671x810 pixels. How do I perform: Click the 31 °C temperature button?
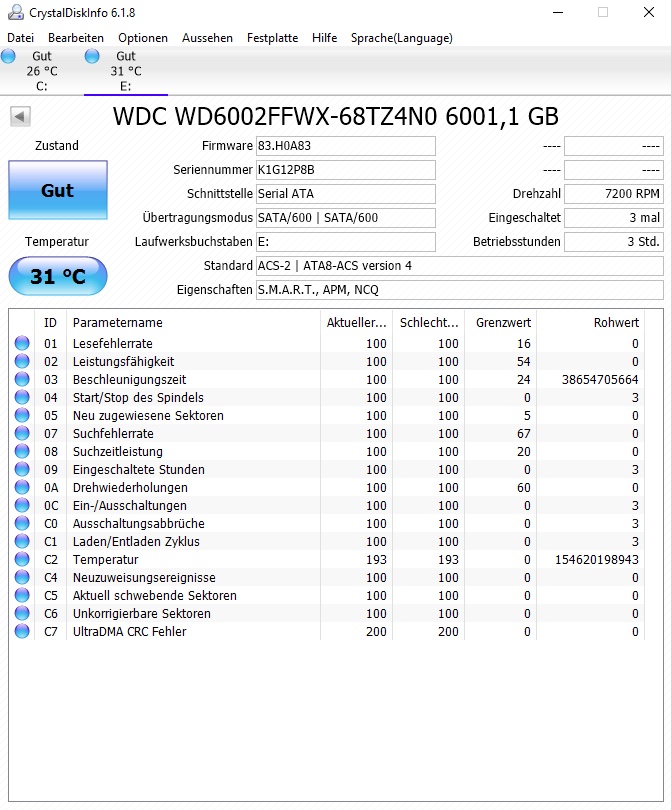point(57,276)
